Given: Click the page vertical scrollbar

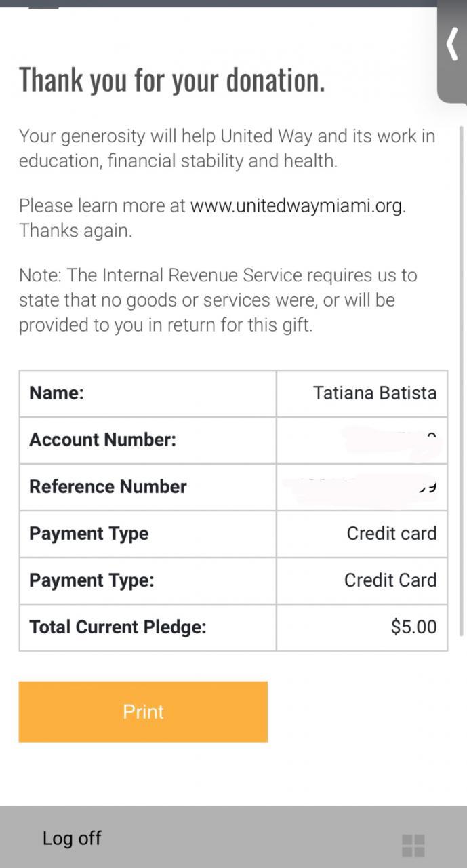Looking at the screenshot, I should [462, 380].
